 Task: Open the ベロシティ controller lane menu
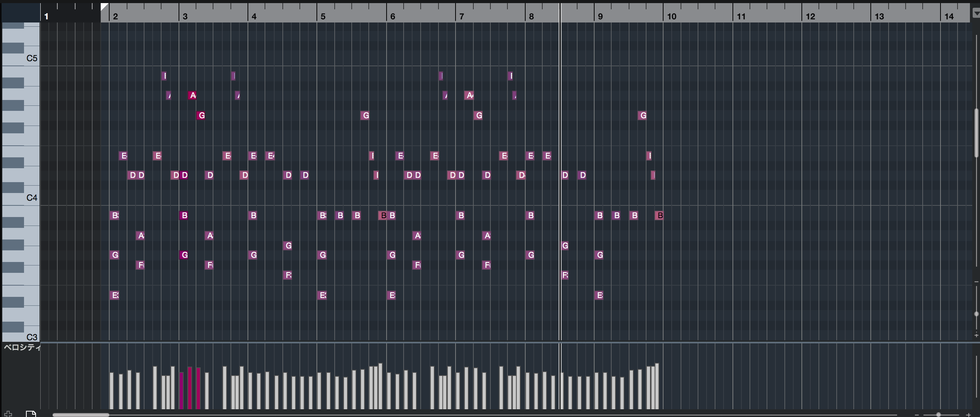point(22,348)
